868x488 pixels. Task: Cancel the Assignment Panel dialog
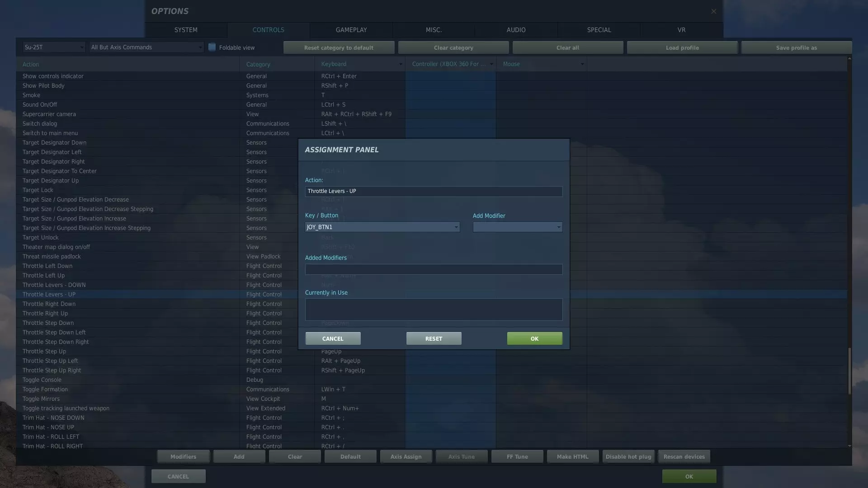(x=333, y=339)
